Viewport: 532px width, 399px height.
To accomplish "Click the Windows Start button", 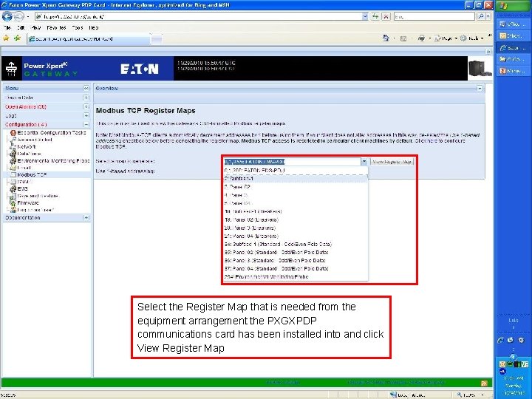I will (513, 5).
